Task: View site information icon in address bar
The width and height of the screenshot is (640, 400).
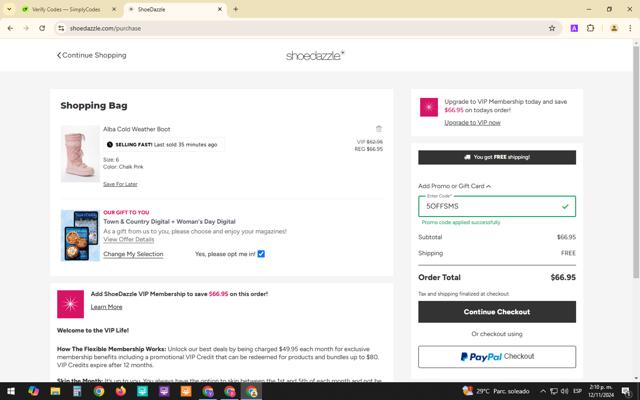Action: tap(61, 28)
